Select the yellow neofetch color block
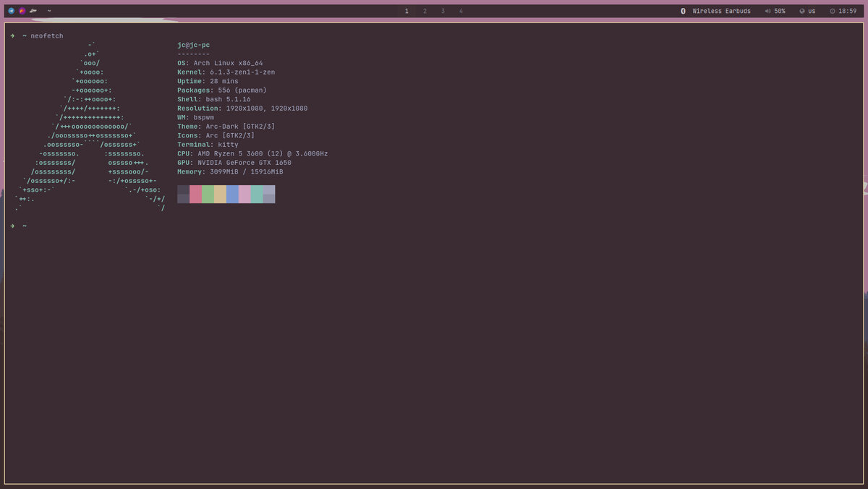868x489 pixels. (221, 194)
